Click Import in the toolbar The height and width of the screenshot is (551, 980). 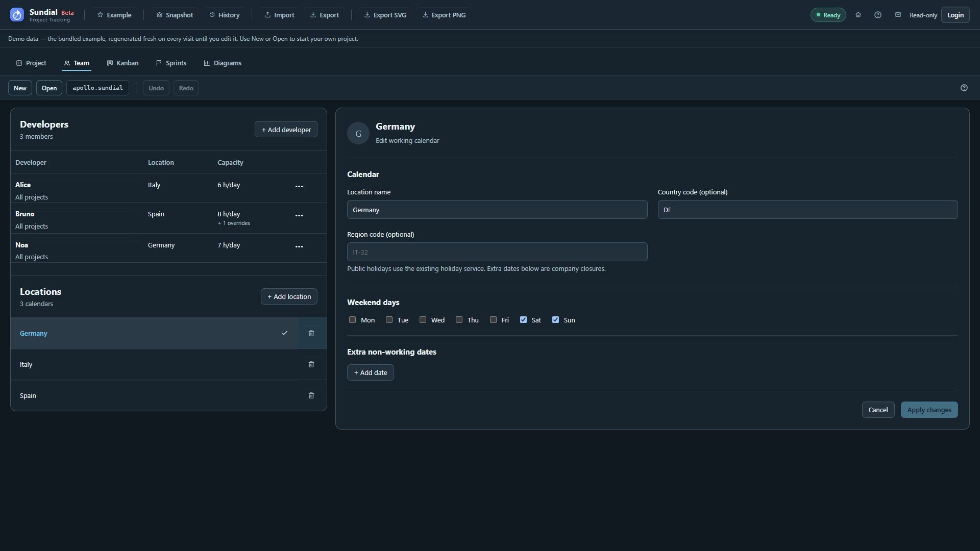280,15
